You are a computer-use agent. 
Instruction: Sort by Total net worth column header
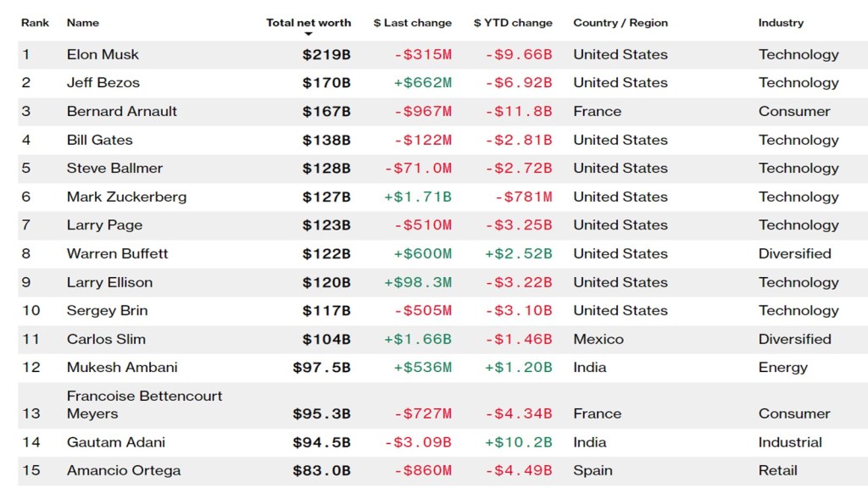(x=309, y=23)
